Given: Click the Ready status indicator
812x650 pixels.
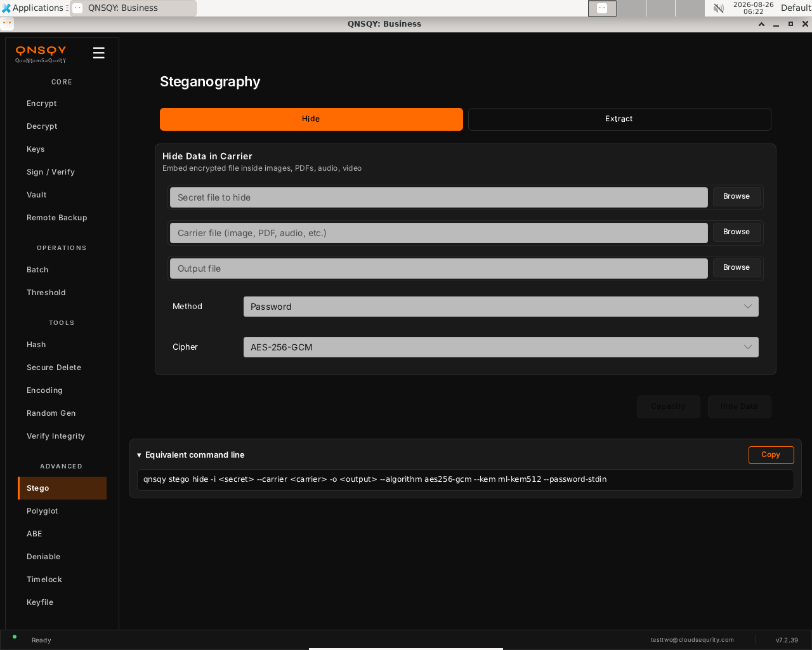Looking at the screenshot, I should [x=41, y=640].
